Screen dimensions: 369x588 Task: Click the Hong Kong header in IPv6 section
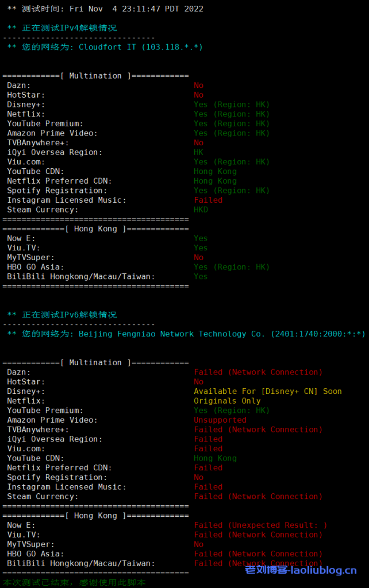95,516
